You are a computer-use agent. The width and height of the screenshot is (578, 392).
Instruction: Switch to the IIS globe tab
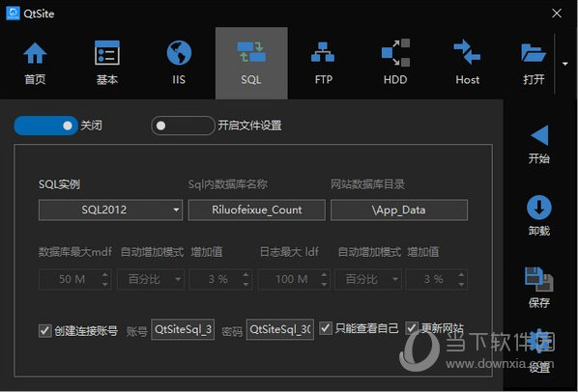179,63
